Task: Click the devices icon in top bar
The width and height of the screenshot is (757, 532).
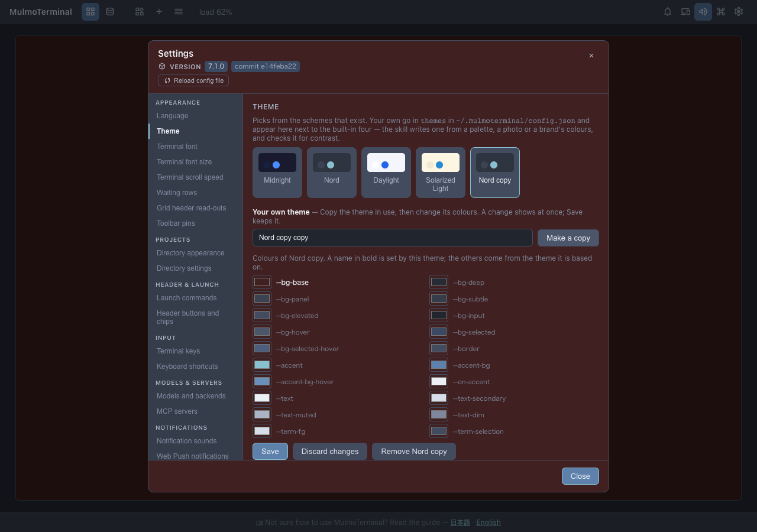Action: coord(685,12)
